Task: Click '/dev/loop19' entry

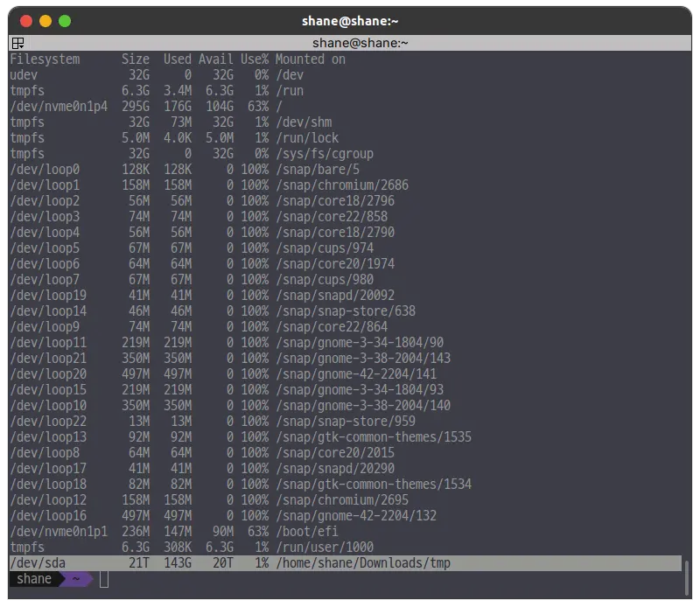Action: [48, 295]
